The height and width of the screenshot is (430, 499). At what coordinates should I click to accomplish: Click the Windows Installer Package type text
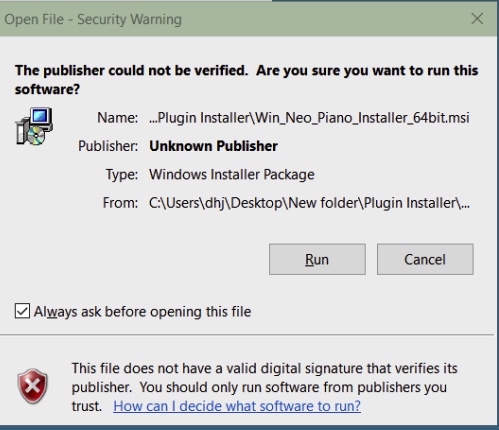tap(232, 175)
